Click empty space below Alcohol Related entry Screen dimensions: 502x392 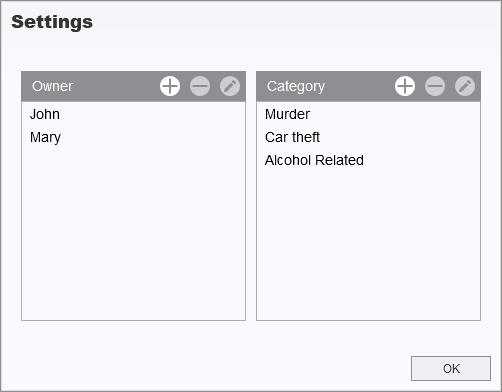point(368,245)
